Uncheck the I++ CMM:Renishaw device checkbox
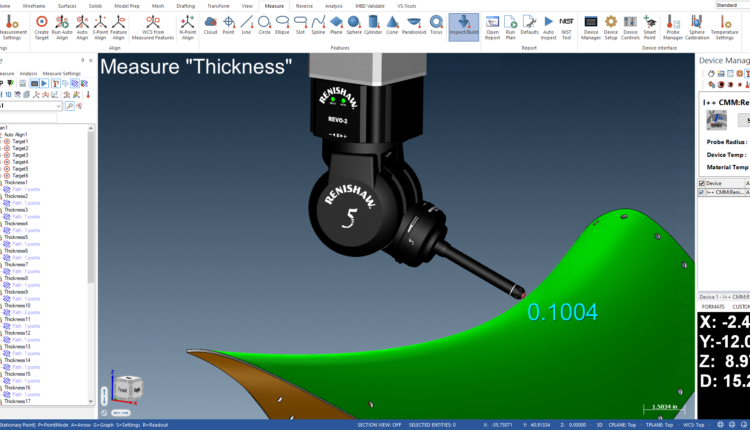750x430 pixels. click(x=702, y=191)
